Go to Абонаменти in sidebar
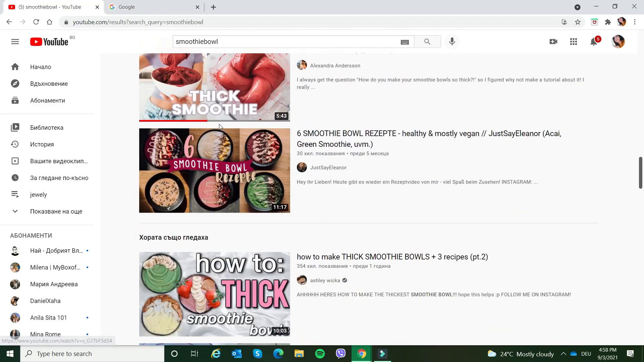Viewport: 644px width, 362px height. click(47, 101)
